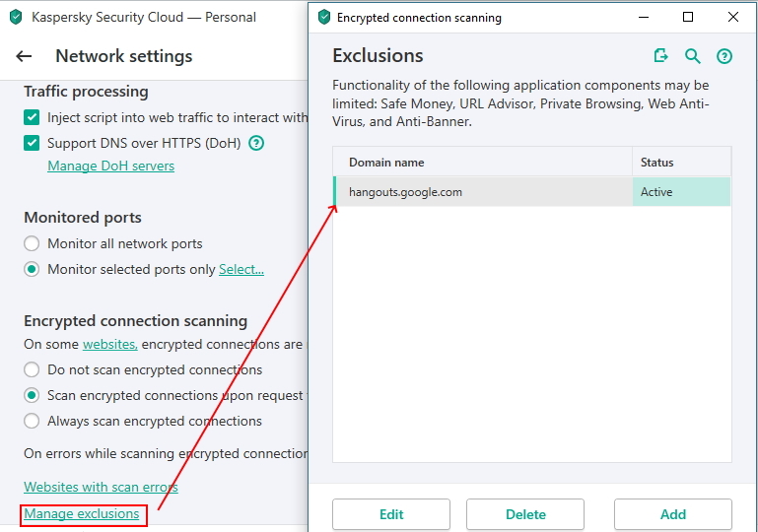Sort by Status column header

pos(682,162)
